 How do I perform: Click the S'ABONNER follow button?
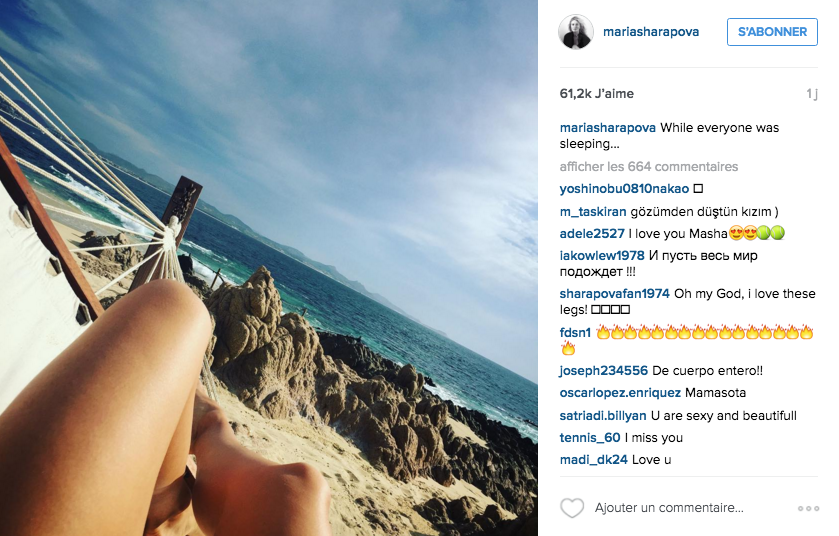772,32
